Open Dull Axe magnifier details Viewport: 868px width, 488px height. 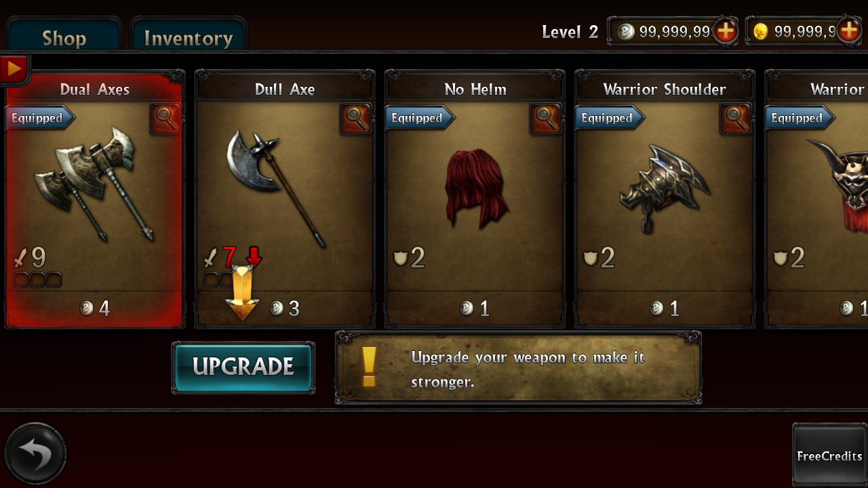click(356, 118)
